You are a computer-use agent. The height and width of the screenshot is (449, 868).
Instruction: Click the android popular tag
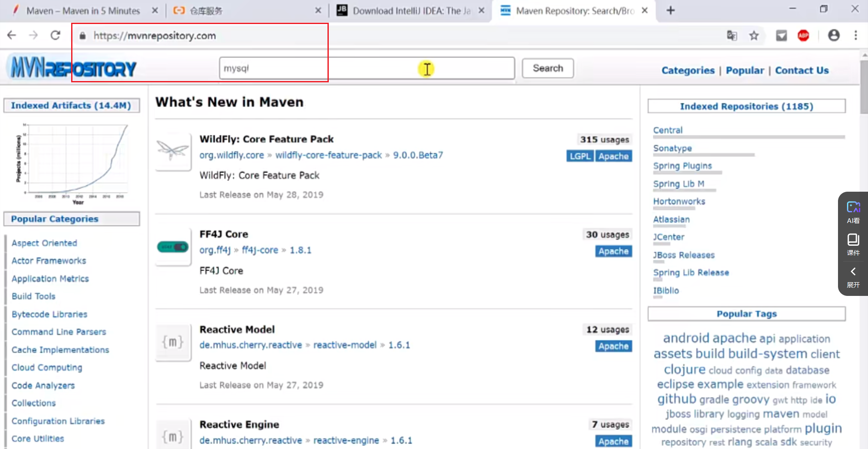tap(686, 338)
